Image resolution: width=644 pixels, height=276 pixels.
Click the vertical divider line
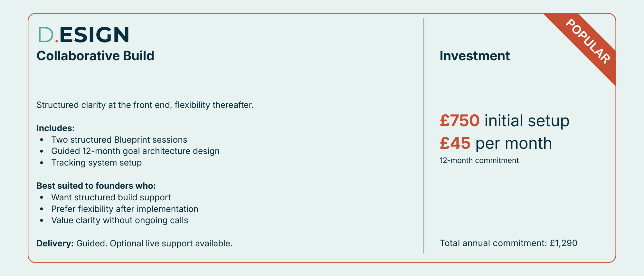[424, 135]
